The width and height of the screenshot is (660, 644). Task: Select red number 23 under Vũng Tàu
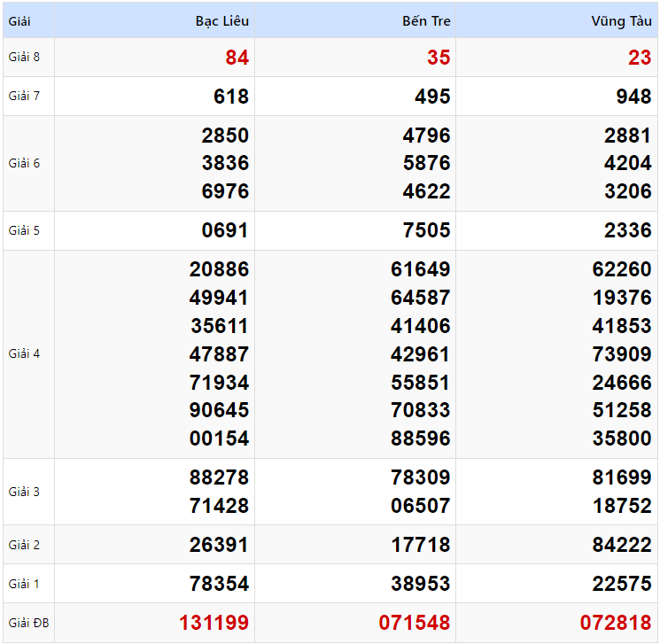click(x=640, y=58)
